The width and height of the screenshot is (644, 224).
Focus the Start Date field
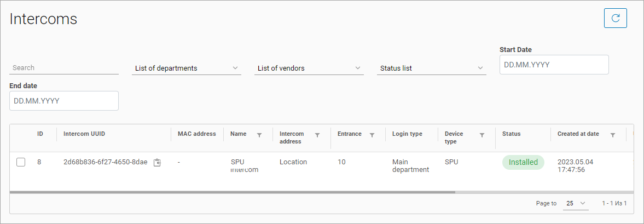click(554, 65)
